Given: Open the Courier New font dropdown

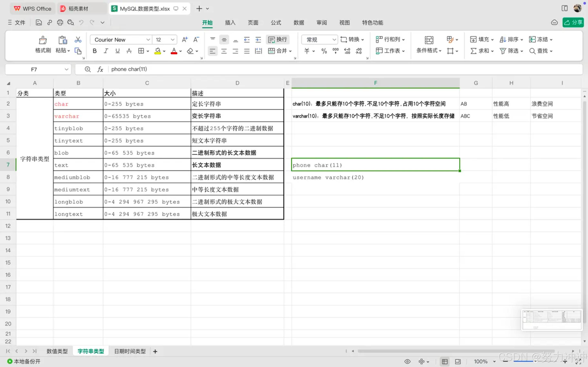Looking at the screenshot, I should pyautogui.click(x=148, y=40).
